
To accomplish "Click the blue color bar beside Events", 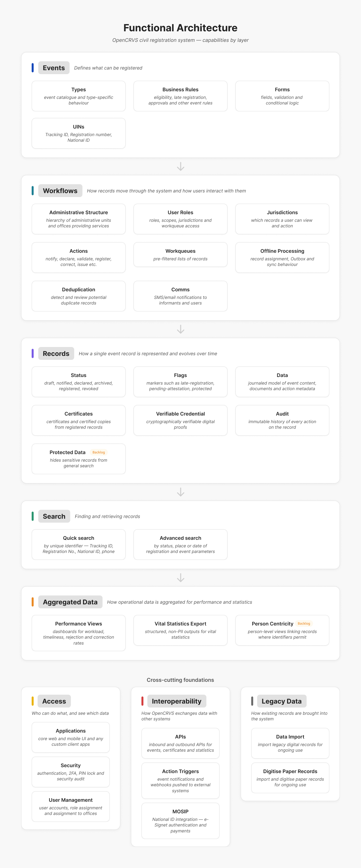I will (33, 68).
